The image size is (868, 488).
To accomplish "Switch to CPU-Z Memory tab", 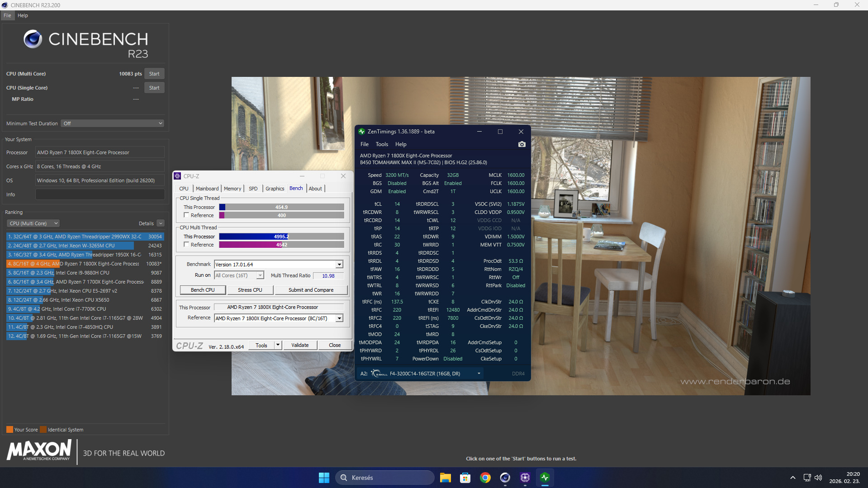I will click(232, 189).
